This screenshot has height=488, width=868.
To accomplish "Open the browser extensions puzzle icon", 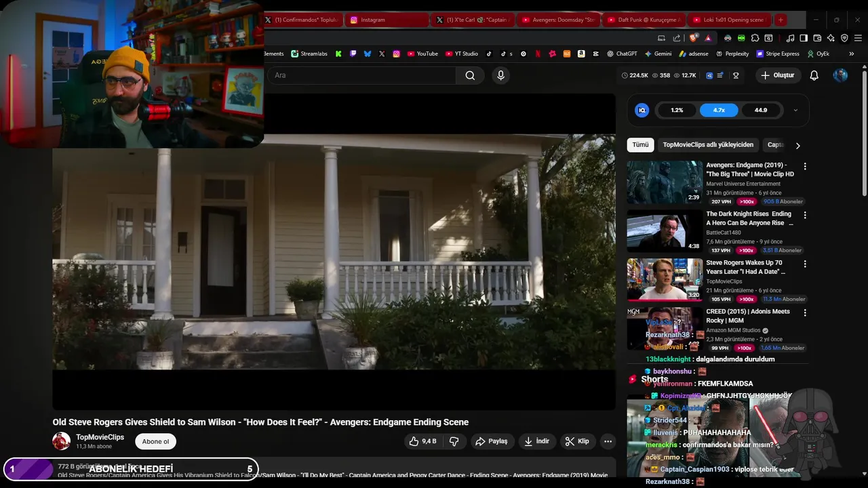I will coord(755,38).
